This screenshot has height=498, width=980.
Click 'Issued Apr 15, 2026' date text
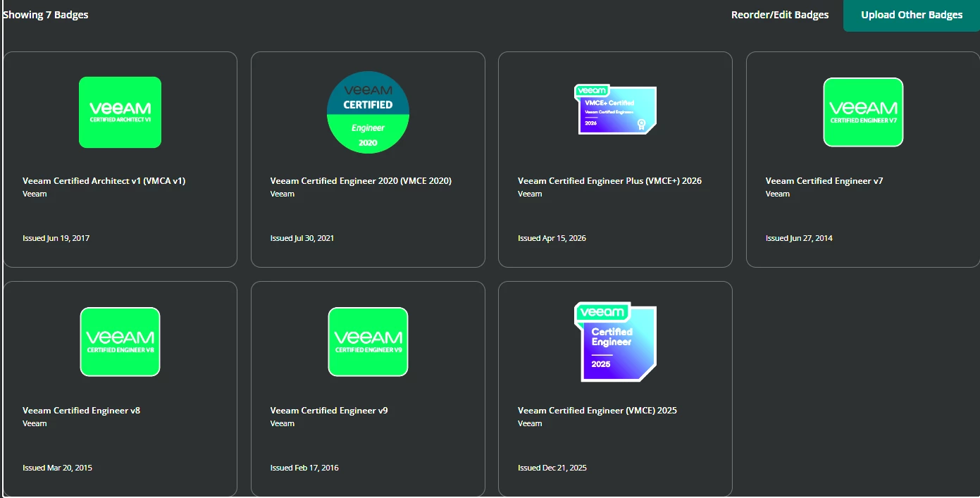[x=552, y=238]
